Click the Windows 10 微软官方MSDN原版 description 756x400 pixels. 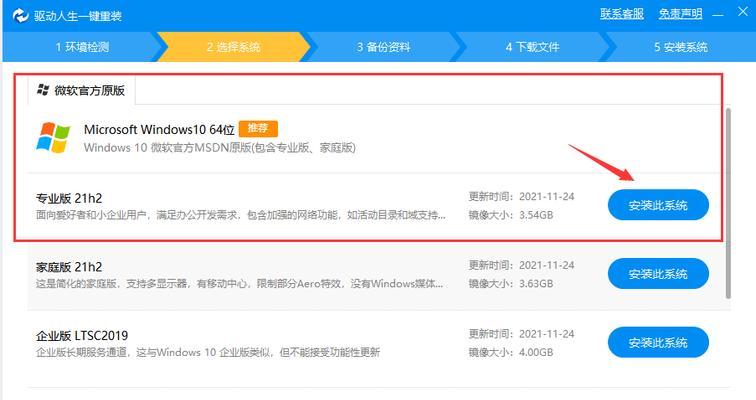coord(220,147)
